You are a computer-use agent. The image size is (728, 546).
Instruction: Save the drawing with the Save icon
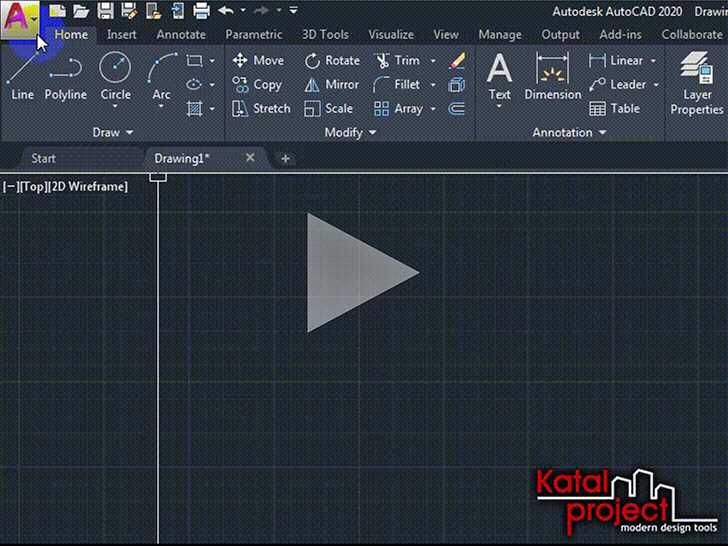pyautogui.click(x=105, y=11)
